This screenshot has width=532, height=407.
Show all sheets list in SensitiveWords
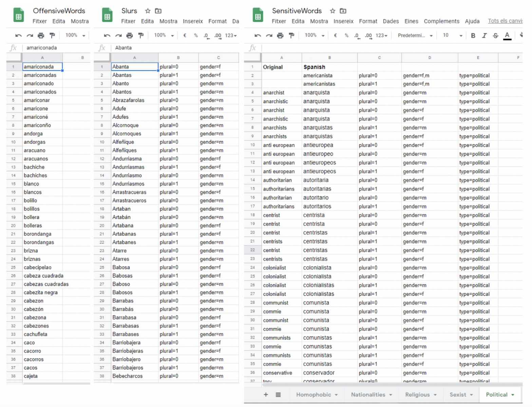click(278, 394)
